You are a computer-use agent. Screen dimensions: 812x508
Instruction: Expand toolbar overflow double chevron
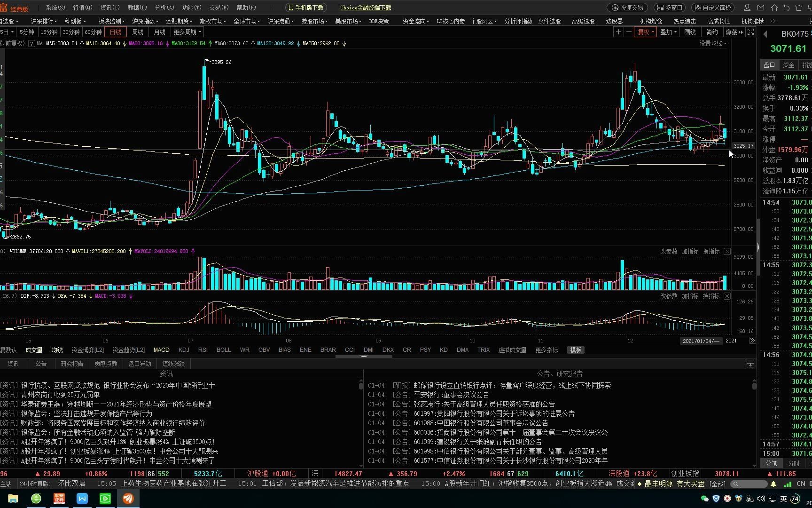(773, 21)
